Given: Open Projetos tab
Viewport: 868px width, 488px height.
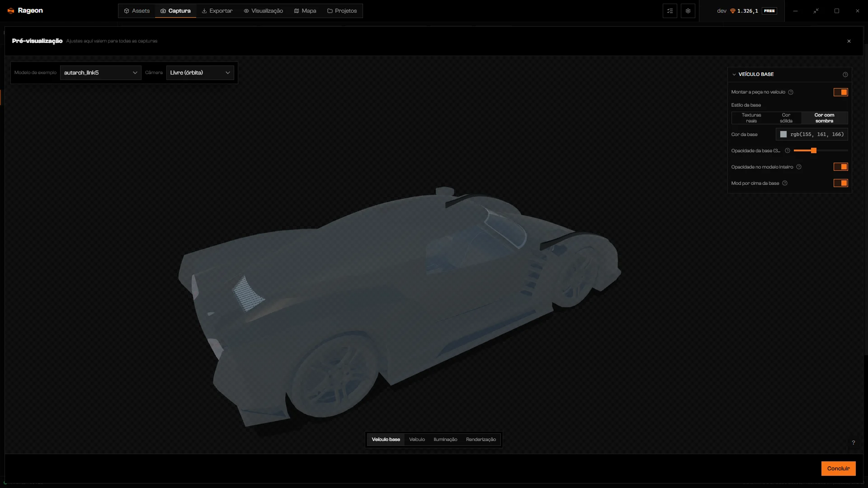Looking at the screenshot, I should click(342, 11).
